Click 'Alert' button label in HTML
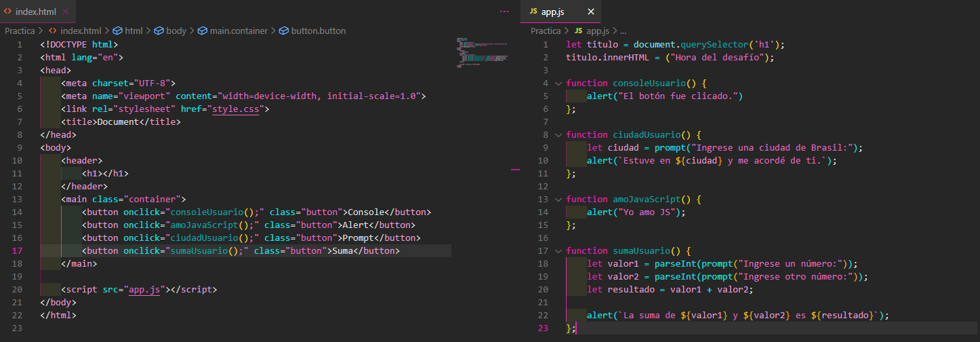The image size is (980, 342). click(x=356, y=225)
